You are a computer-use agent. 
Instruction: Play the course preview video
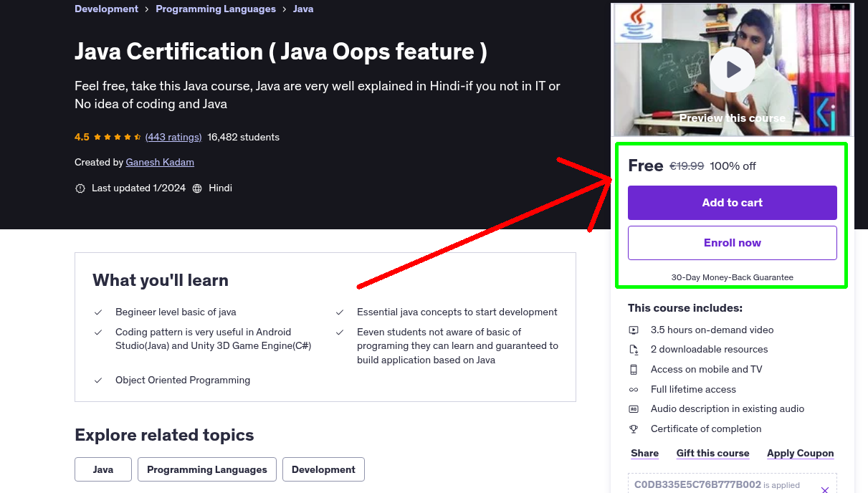click(733, 70)
